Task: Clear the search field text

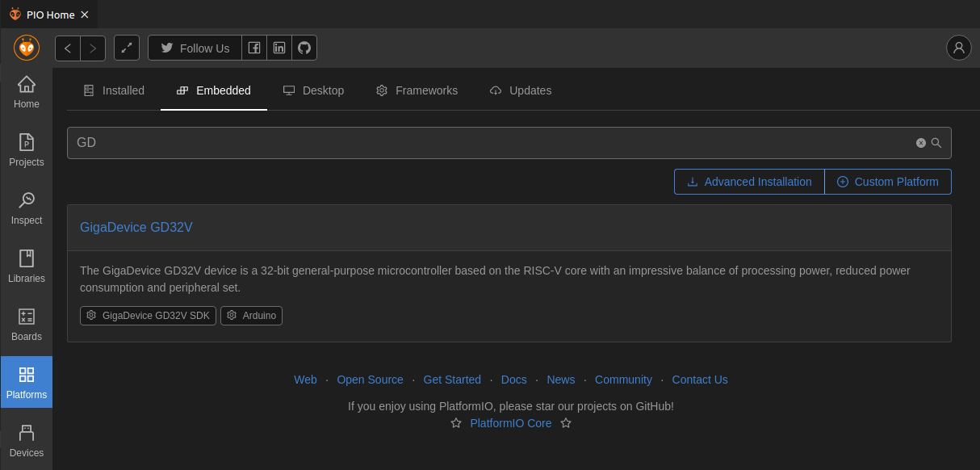Action: click(x=920, y=143)
